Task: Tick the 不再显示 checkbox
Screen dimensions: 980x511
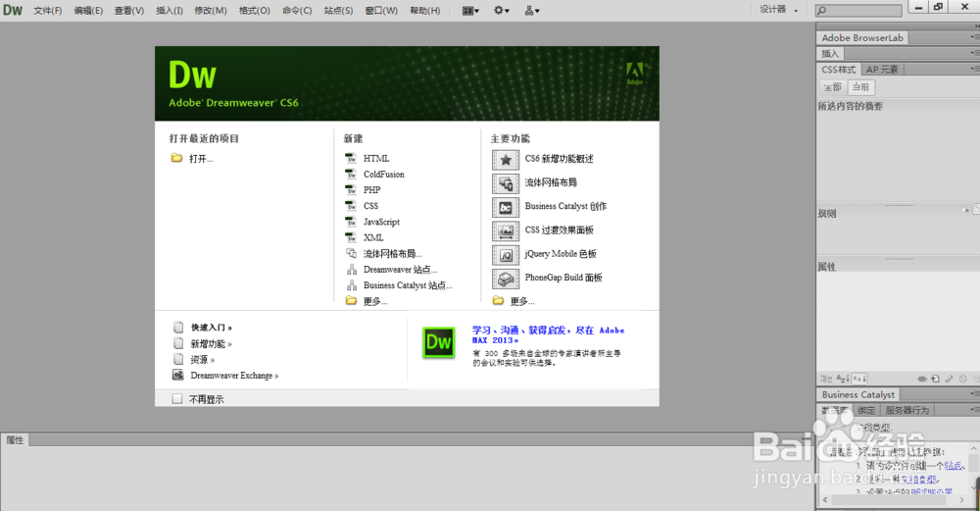Action: [177, 399]
